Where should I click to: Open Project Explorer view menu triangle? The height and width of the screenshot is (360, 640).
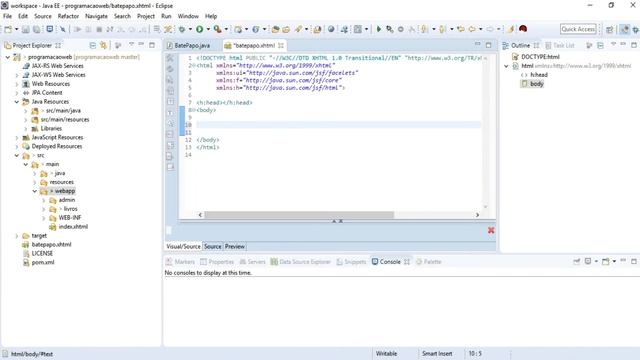coord(131,44)
